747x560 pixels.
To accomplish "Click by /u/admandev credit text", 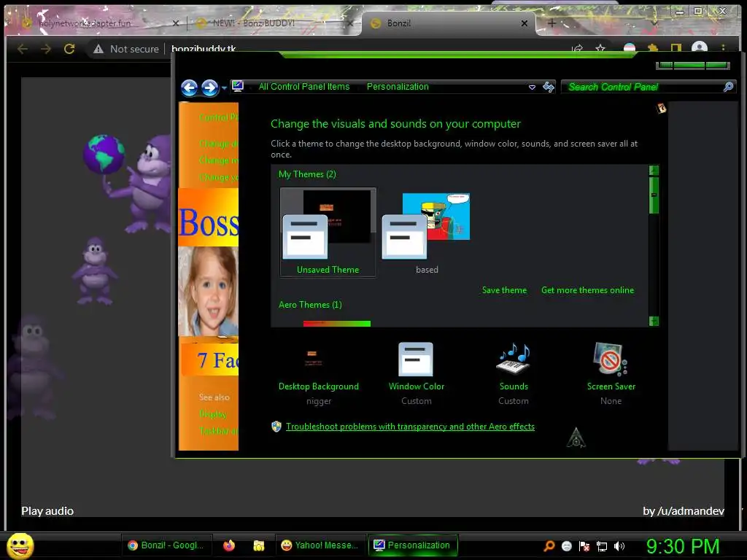I will point(684,511).
